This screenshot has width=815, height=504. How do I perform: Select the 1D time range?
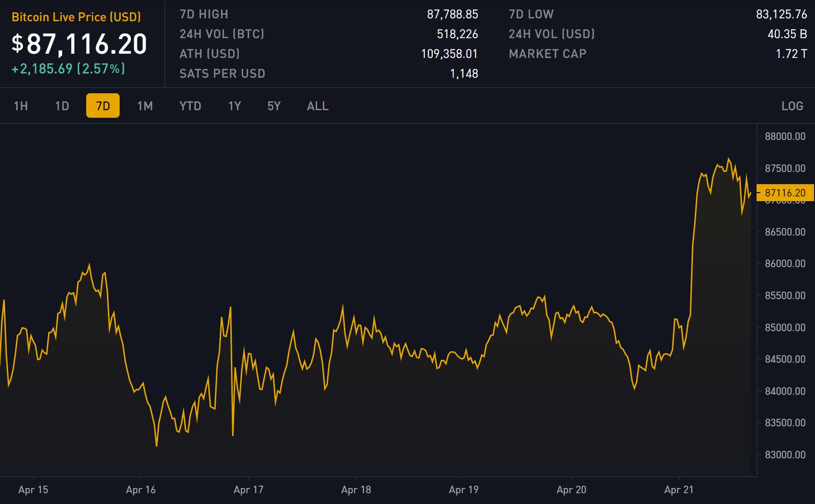pyautogui.click(x=62, y=106)
